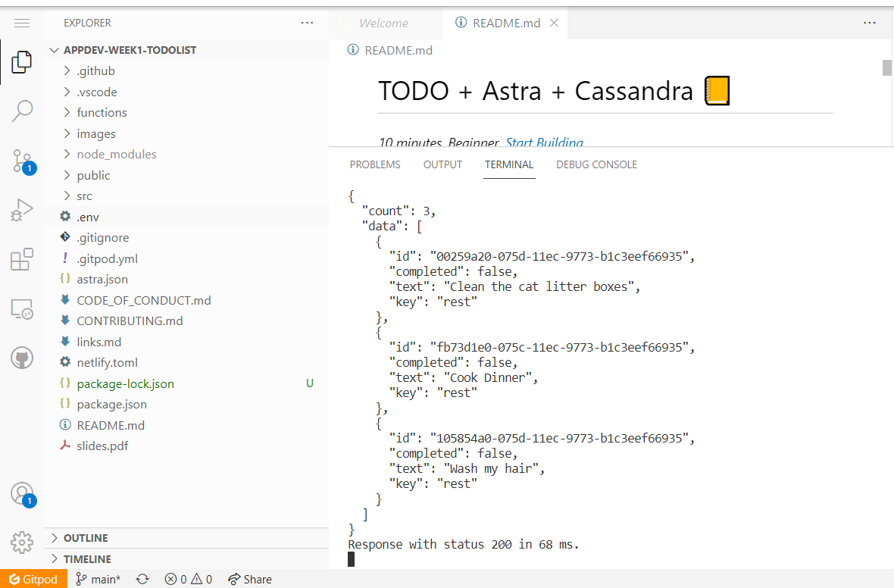Screen dimensions: 894x588
Task: Follow the Start Building link
Action: coord(545,142)
